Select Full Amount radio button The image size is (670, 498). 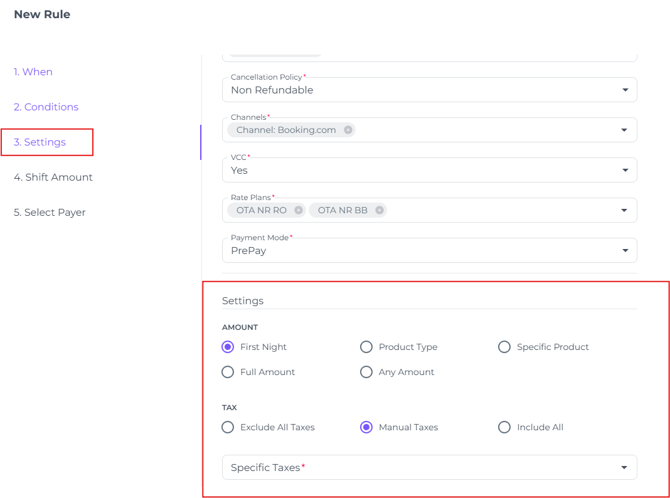(228, 372)
